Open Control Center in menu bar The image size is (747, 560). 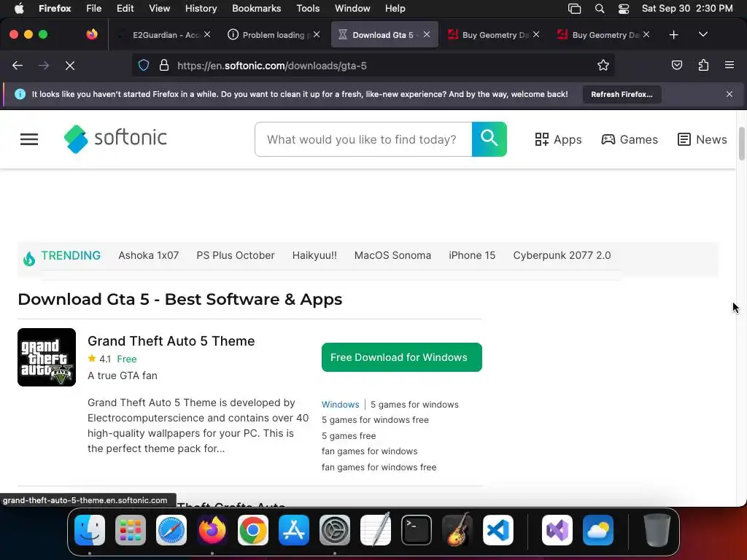click(623, 8)
